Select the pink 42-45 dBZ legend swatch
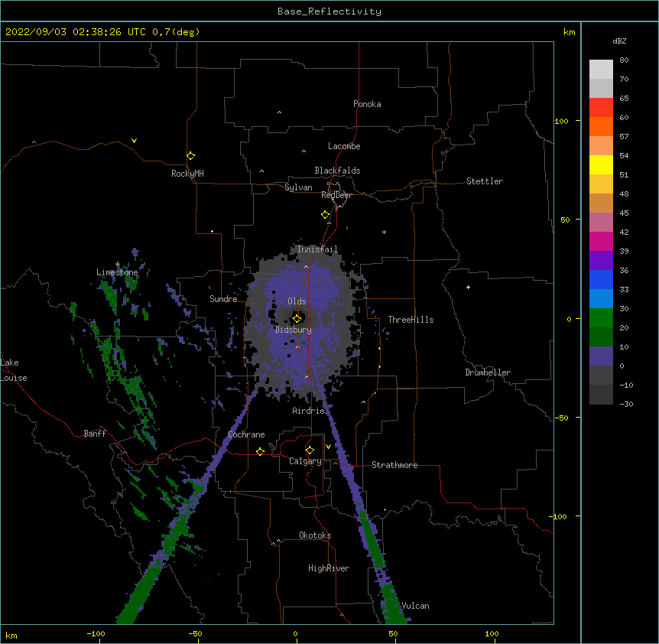Image resolution: width=659 pixels, height=644 pixels. click(x=601, y=223)
